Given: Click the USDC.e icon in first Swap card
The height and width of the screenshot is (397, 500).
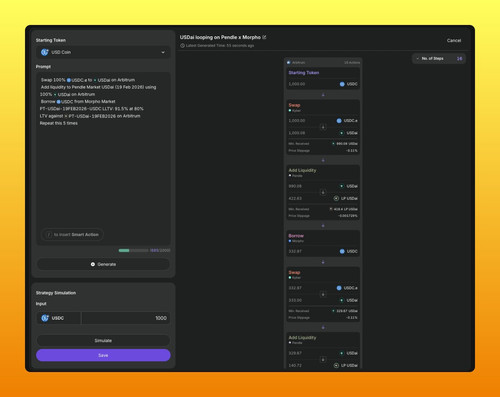Looking at the screenshot, I should tap(339, 121).
